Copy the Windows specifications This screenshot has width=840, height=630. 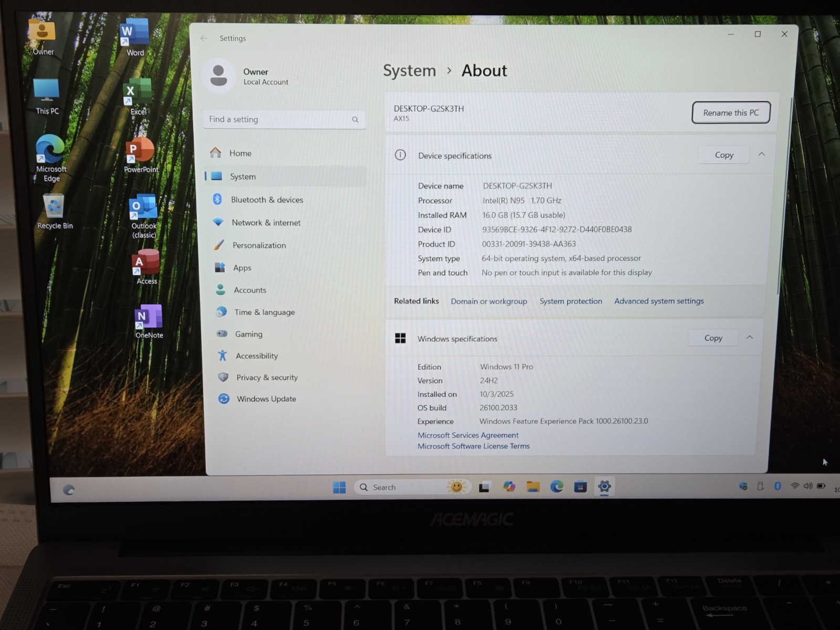click(713, 338)
